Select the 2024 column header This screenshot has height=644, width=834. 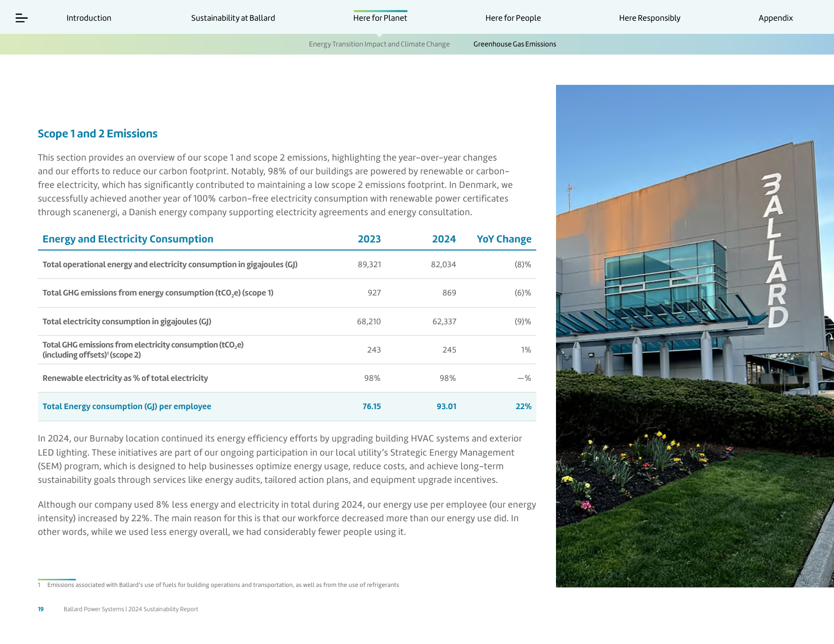coord(444,239)
